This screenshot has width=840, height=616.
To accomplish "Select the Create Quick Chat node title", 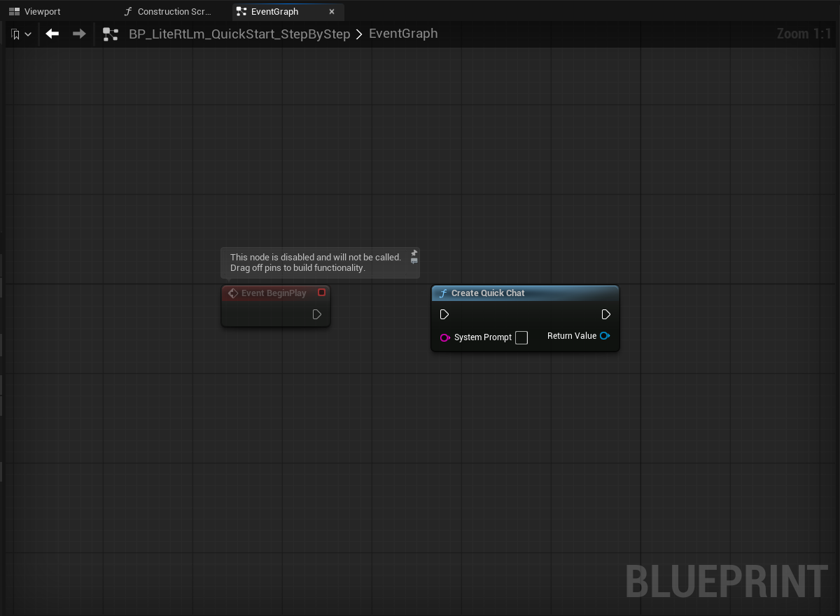I will tap(488, 293).
